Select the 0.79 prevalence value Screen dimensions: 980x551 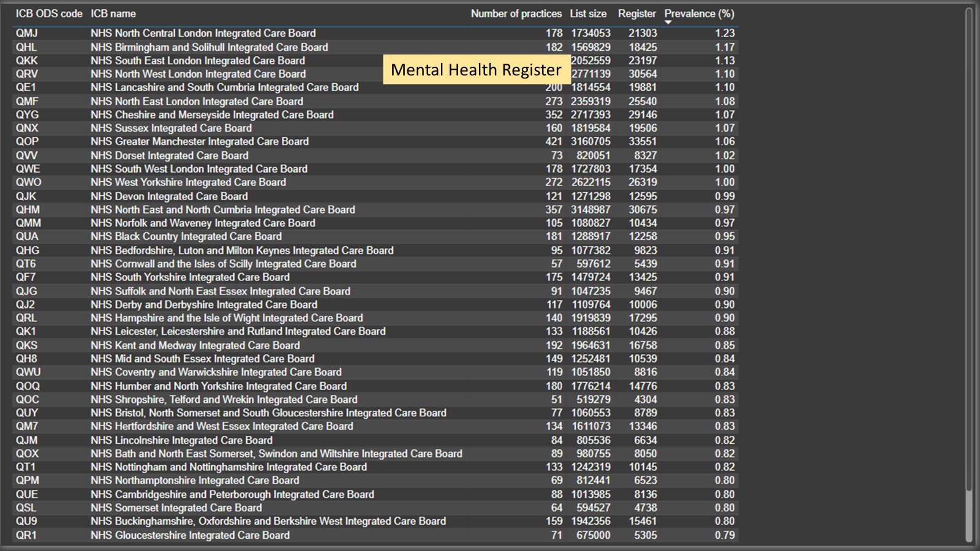[725, 535]
